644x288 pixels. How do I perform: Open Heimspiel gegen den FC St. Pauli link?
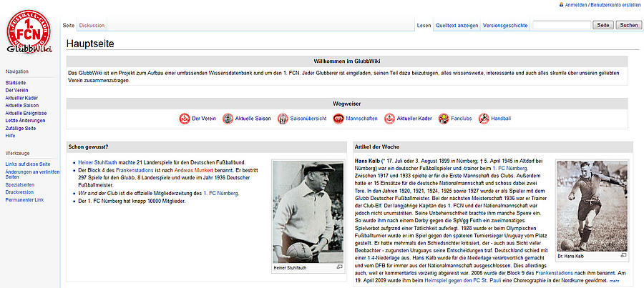pyautogui.click(x=463, y=281)
